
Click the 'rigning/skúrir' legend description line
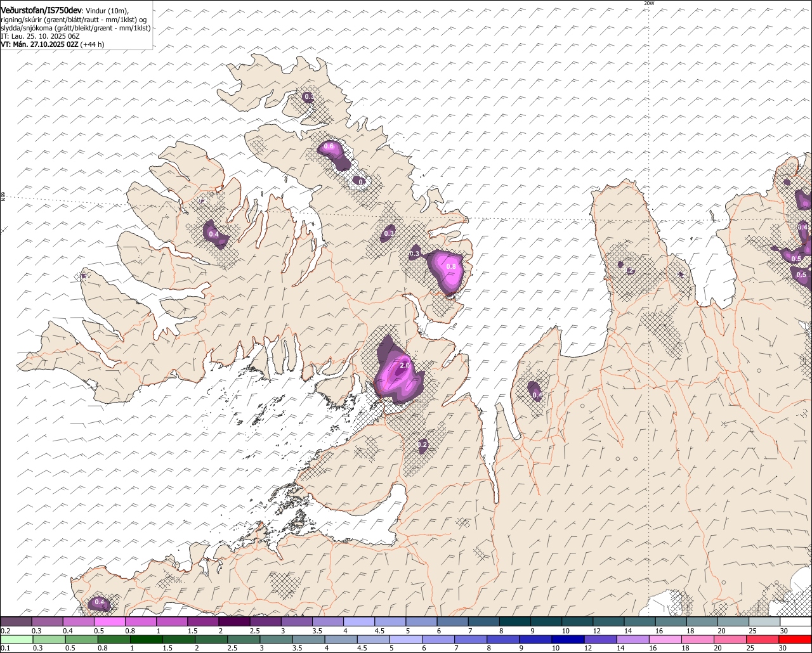74,20
